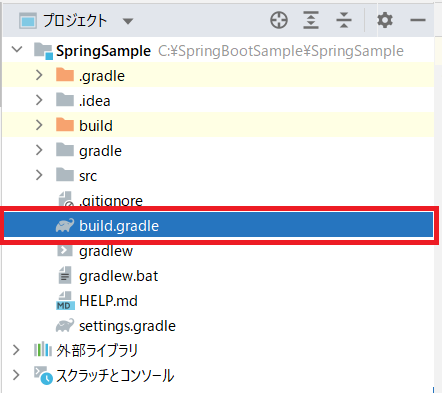Click the build.gradle elephant icon
This screenshot has width=442, height=393.
click(65, 226)
